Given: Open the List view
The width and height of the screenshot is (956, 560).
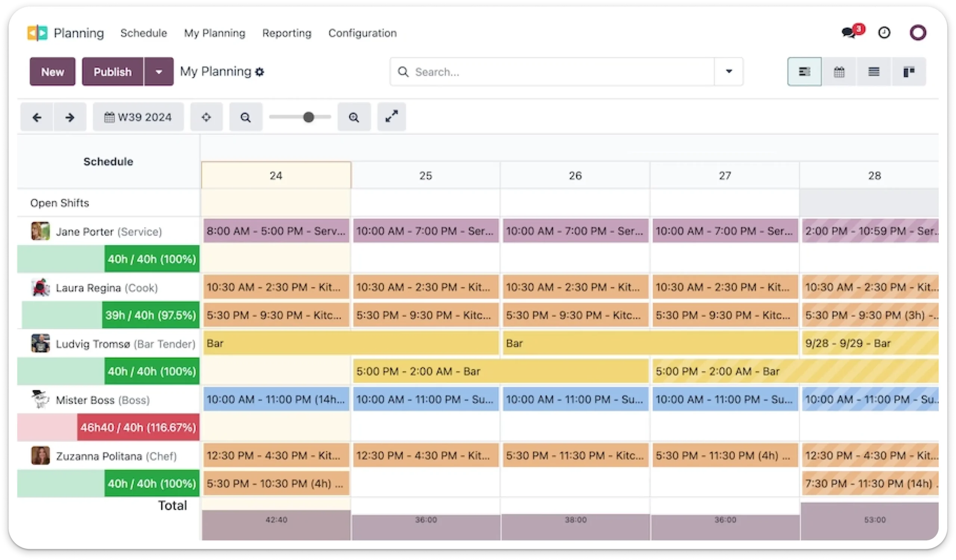Looking at the screenshot, I should click(x=874, y=71).
